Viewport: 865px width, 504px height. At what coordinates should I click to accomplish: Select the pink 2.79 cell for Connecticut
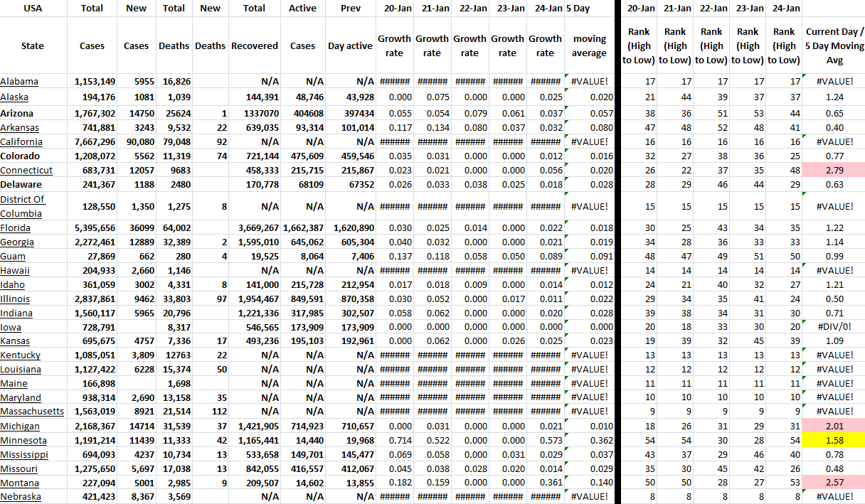[x=834, y=171]
